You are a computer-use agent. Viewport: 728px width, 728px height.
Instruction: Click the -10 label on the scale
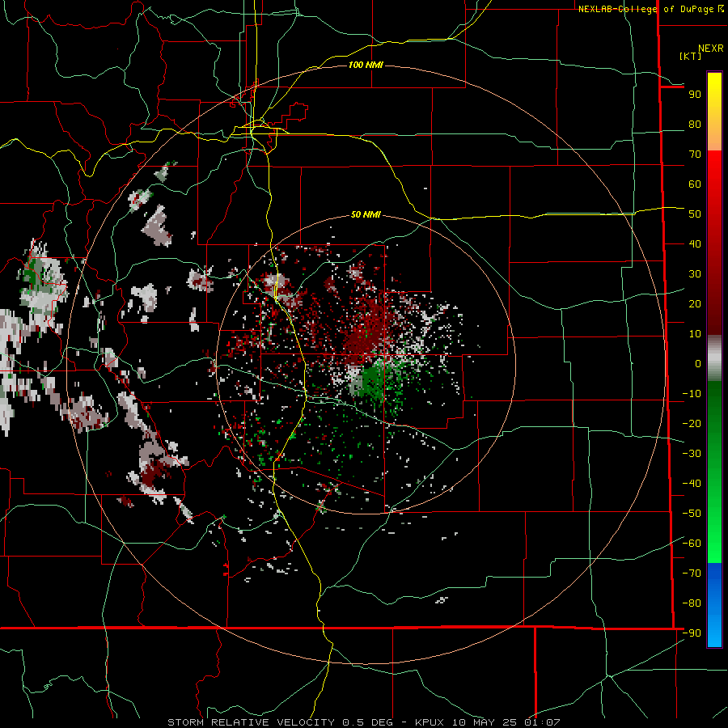692,394
